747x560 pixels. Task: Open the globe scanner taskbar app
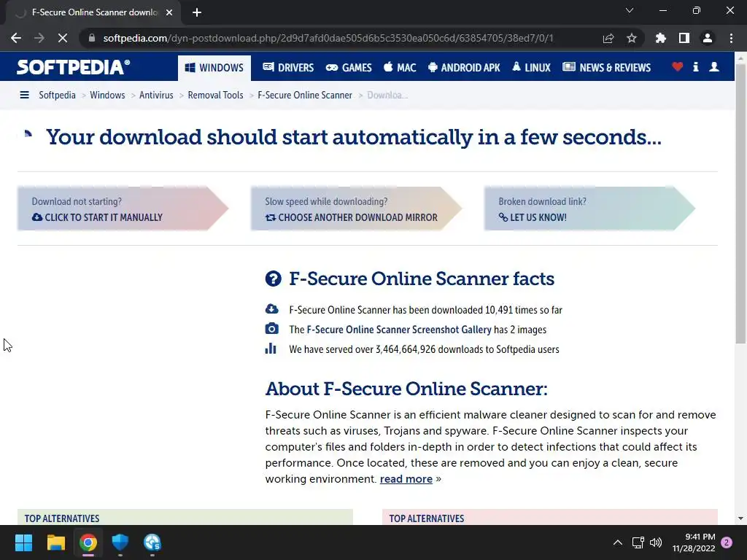click(152, 542)
